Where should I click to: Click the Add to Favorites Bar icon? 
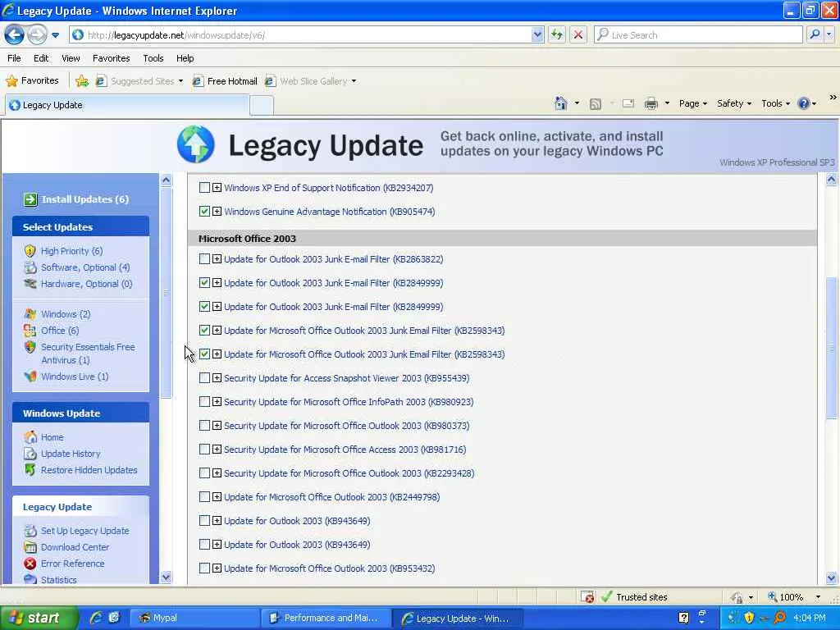pyautogui.click(x=82, y=81)
